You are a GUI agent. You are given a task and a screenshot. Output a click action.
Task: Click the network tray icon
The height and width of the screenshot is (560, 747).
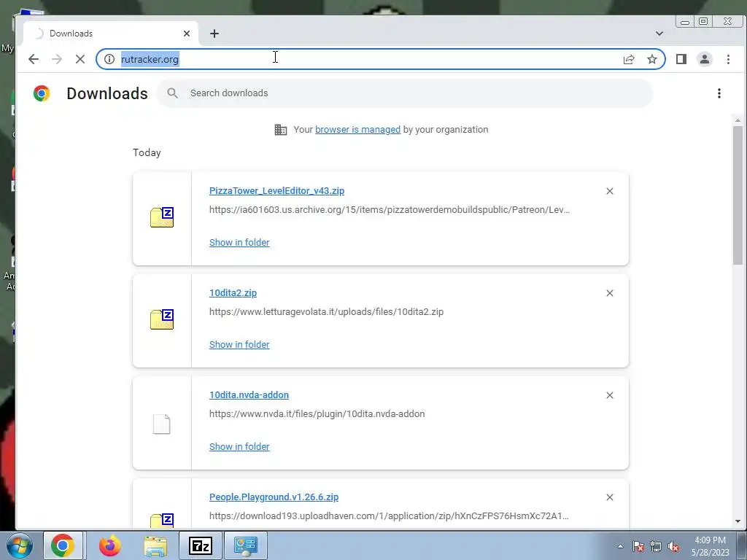coord(656,546)
